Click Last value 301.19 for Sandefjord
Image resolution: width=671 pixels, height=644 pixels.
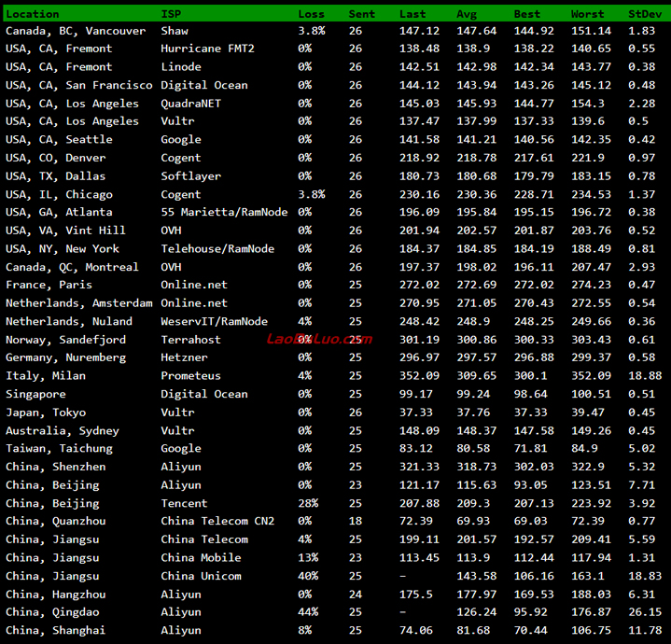[x=419, y=340]
